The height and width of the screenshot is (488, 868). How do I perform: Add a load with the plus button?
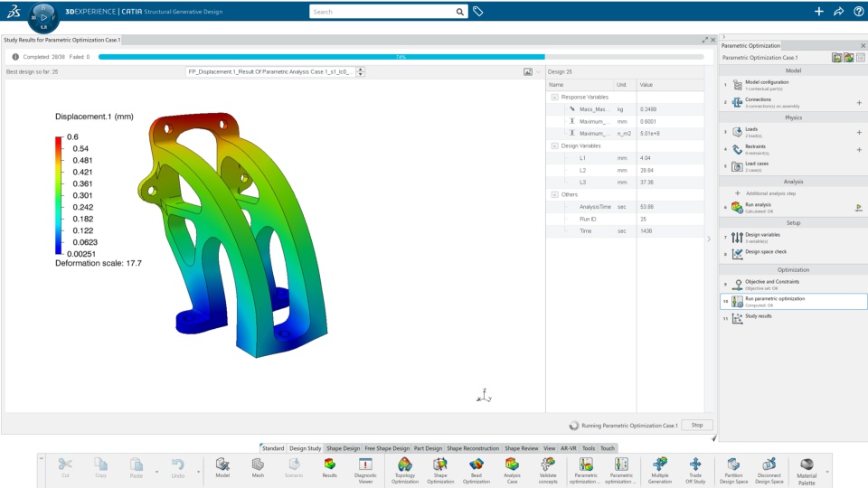[859, 132]
